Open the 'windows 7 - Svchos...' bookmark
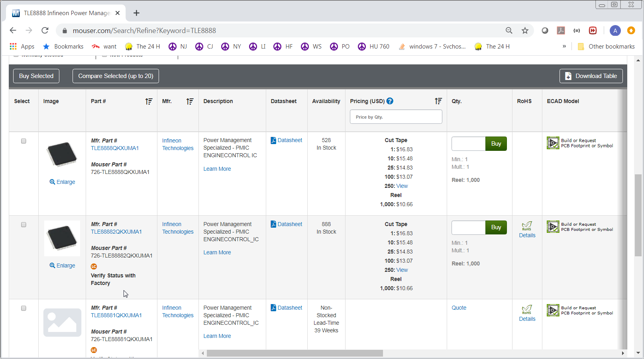 tap(432, 47)
